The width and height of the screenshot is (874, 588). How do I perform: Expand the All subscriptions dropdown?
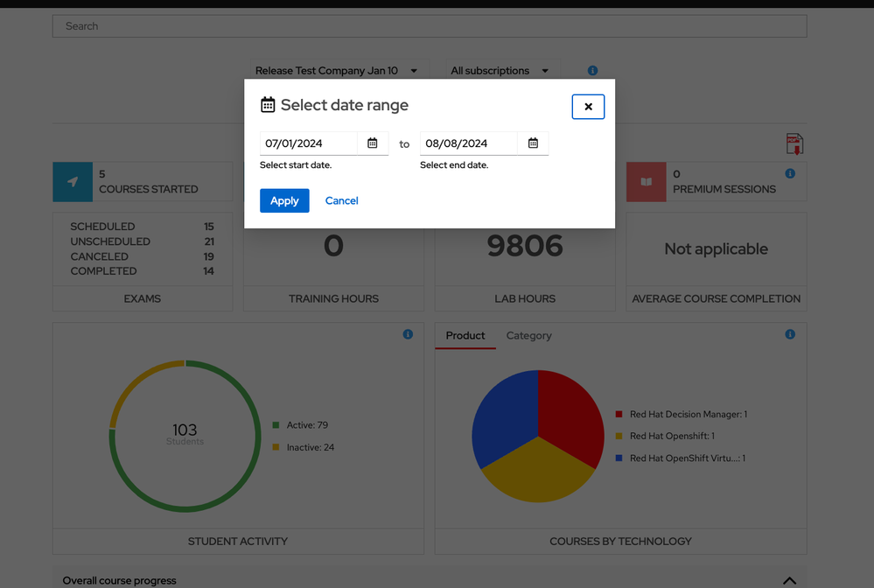(x=499, y=71)
